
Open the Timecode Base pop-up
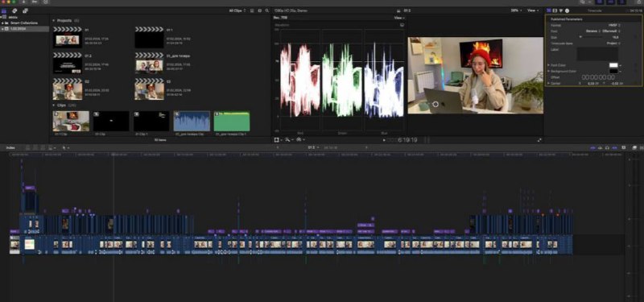[x=613, y=43]
